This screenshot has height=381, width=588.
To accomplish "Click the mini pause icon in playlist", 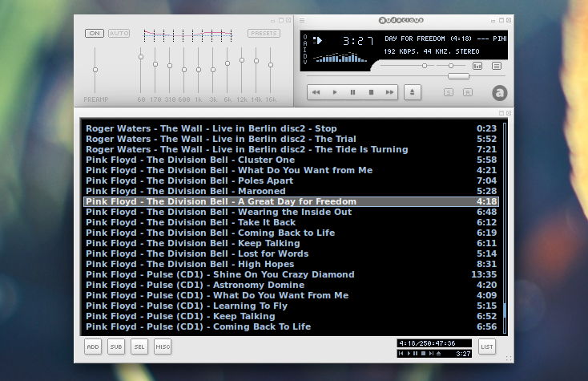I will [416, 353].
